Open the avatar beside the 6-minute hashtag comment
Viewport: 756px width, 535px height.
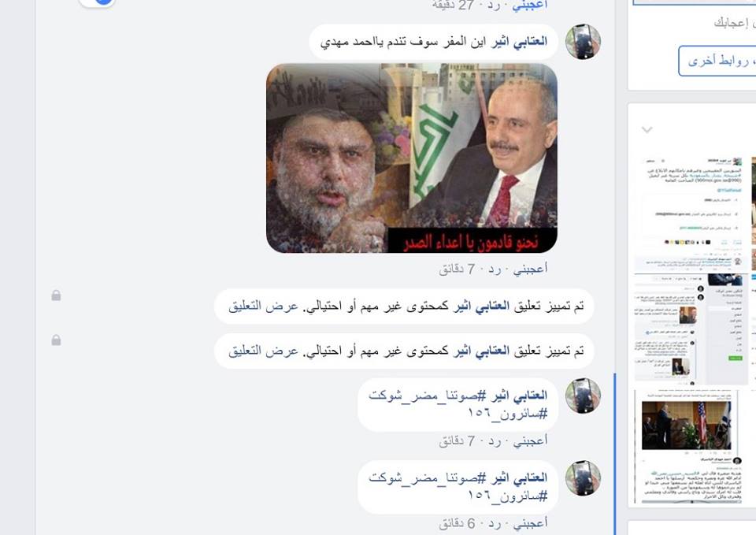[x=583, y=477]
